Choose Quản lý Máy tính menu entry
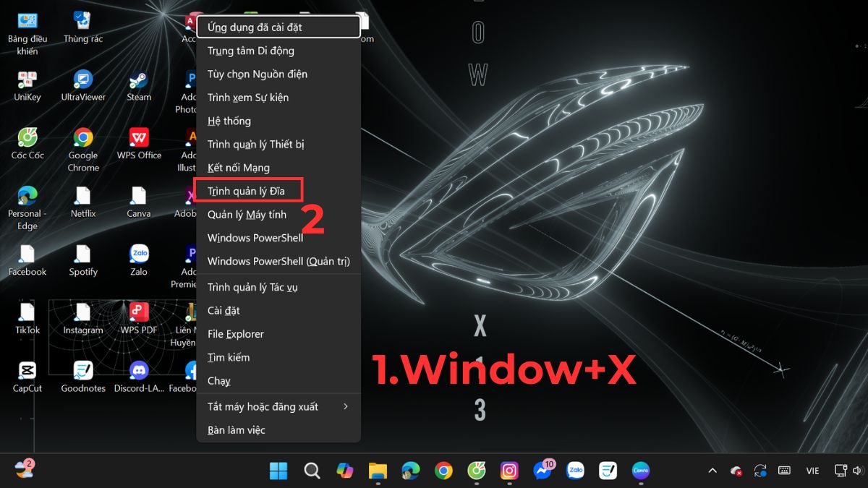 [279, 215]
